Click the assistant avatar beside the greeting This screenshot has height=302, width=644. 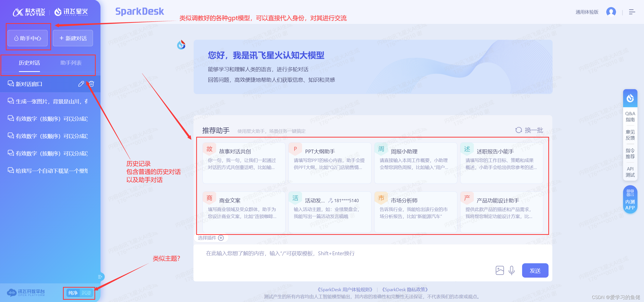click(x=181, y=45)
